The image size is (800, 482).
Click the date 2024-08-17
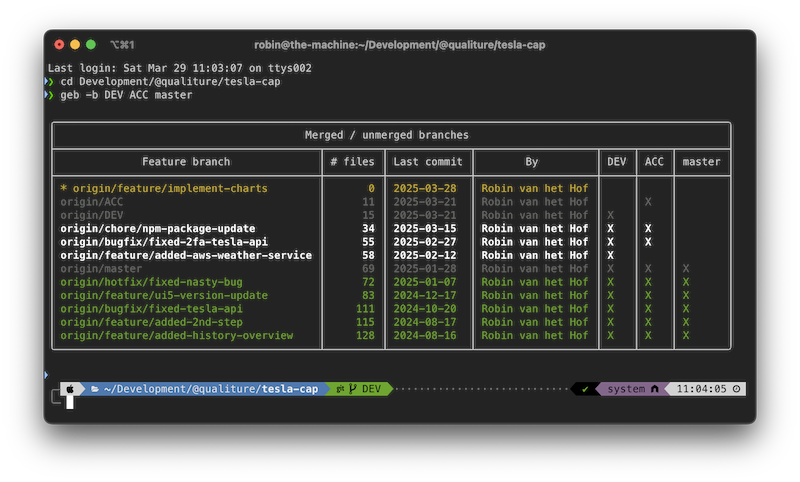(x=424, y=322)
